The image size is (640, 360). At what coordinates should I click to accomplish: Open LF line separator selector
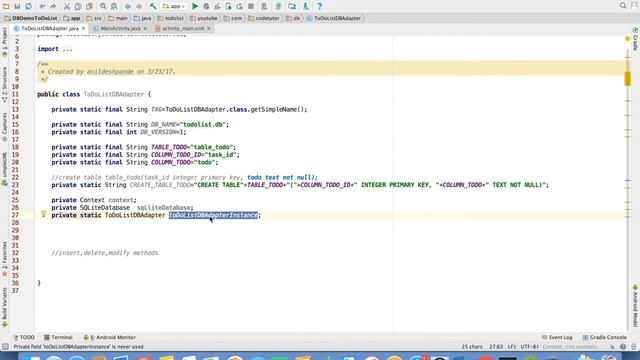pos(512,347)
